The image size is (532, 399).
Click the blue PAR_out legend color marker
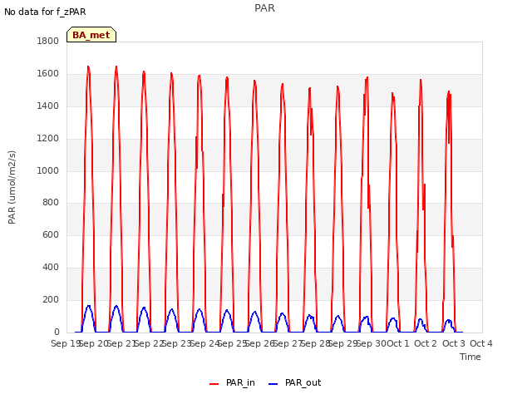point(273,384)
